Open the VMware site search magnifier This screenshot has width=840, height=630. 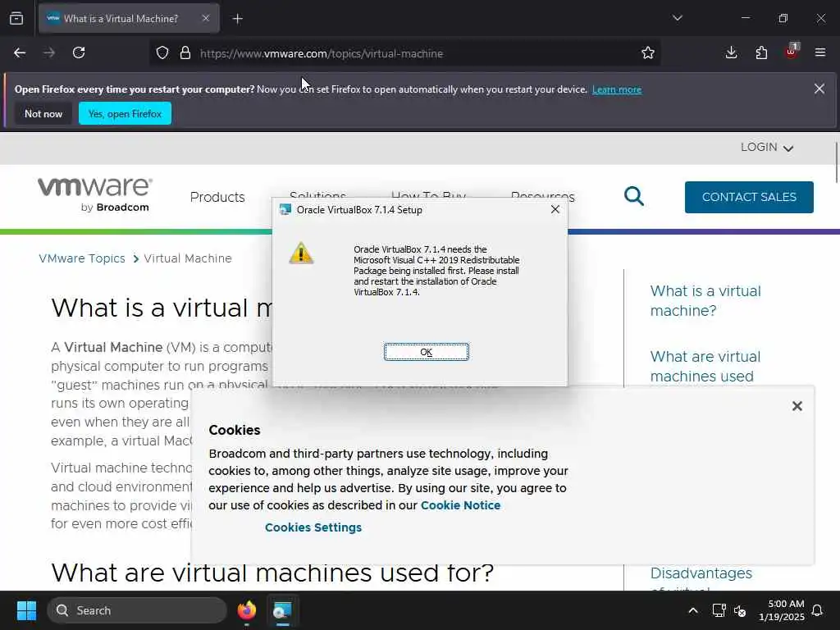tap(634, 196)
